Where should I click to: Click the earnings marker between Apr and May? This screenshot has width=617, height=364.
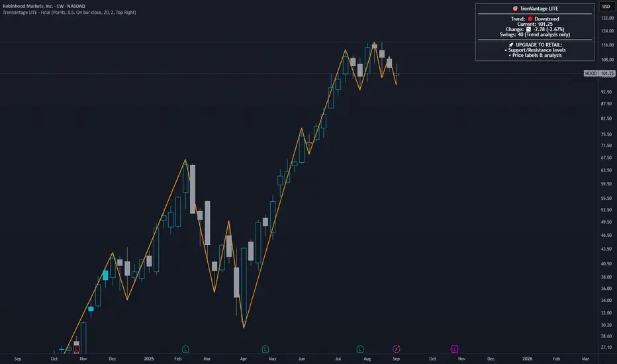(x=265, y=349)
